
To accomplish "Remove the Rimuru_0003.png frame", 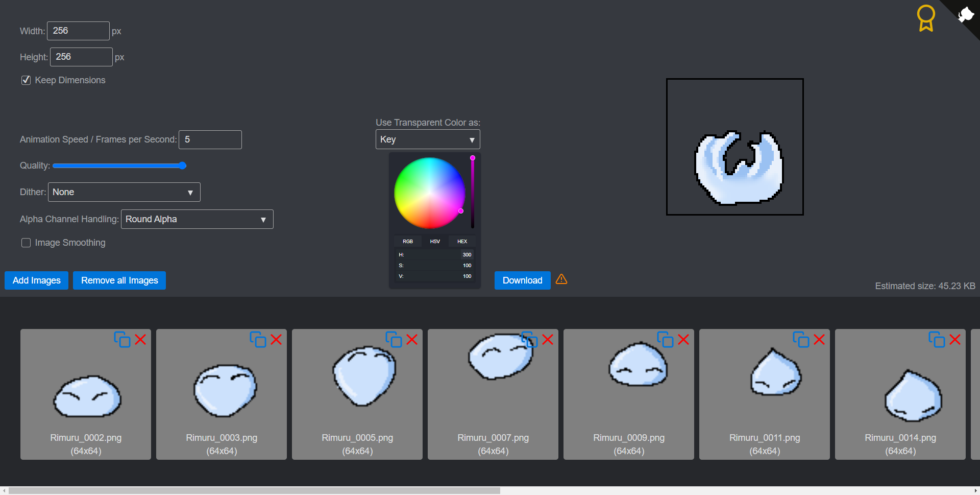I will coord(276,340).
